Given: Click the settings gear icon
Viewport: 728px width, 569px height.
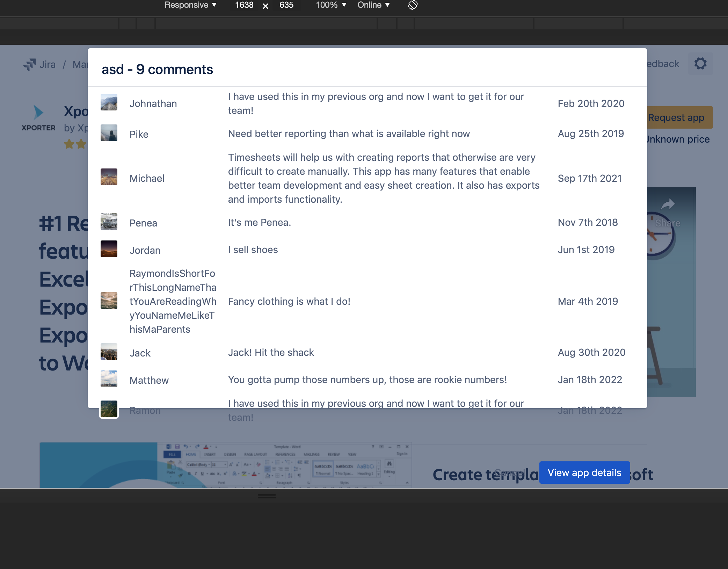Looking at the screenshot, I should point(700,64).
